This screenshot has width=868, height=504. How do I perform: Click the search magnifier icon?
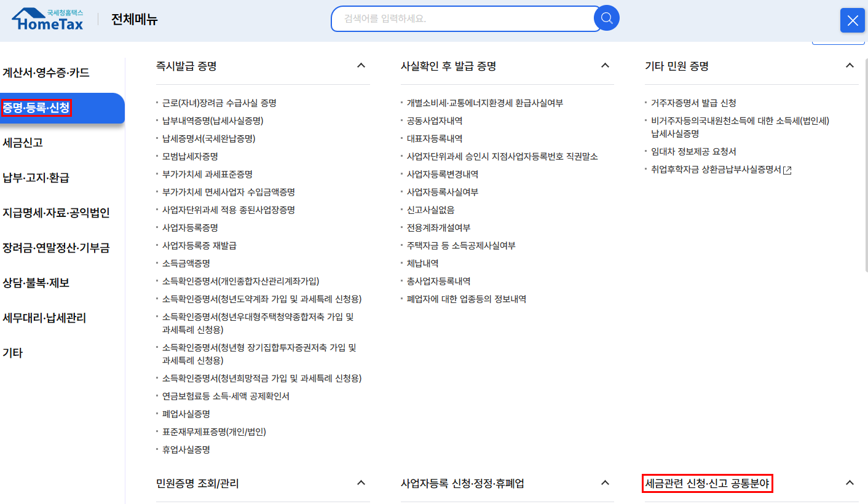pyautogui.click(x=606, y=18)
